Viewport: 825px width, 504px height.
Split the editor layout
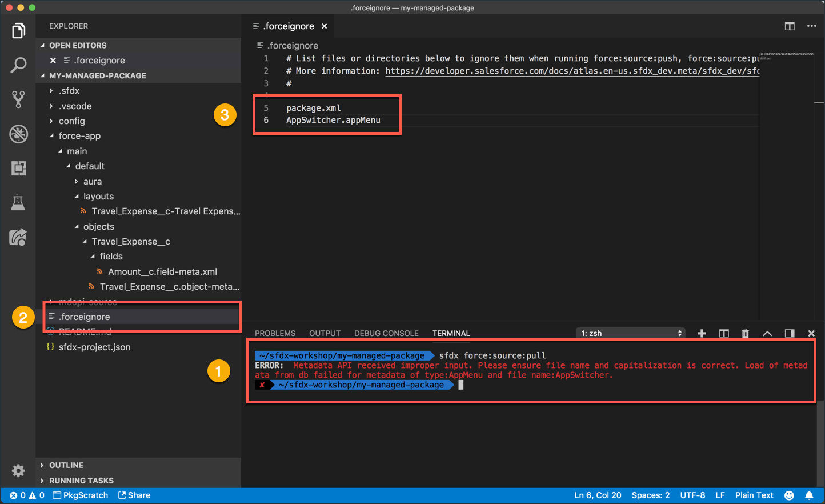790,26
